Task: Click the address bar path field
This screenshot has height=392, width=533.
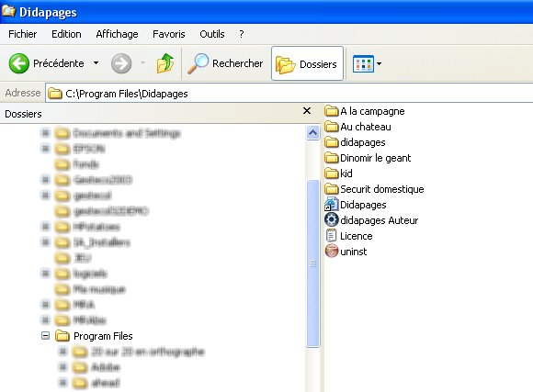Action: 289,93
